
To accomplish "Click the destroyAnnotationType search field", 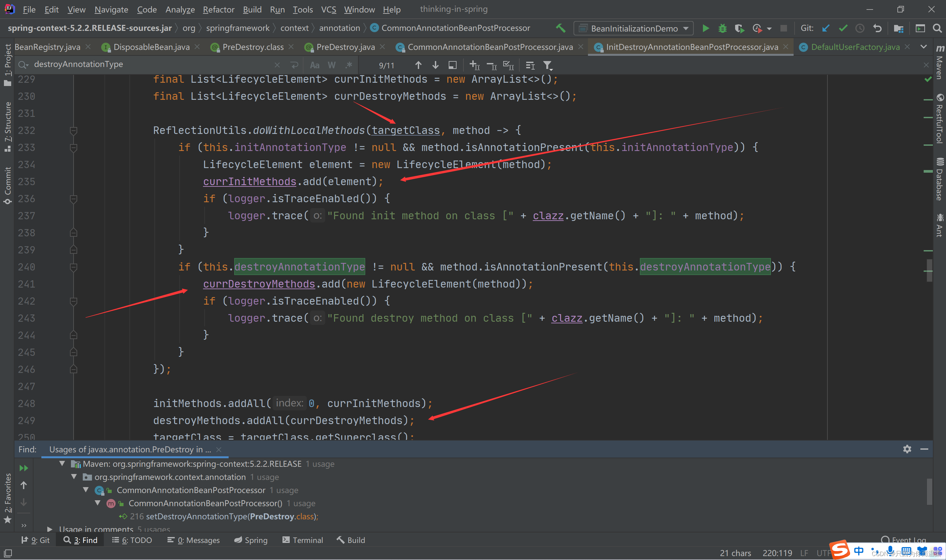I will point(151,65).
